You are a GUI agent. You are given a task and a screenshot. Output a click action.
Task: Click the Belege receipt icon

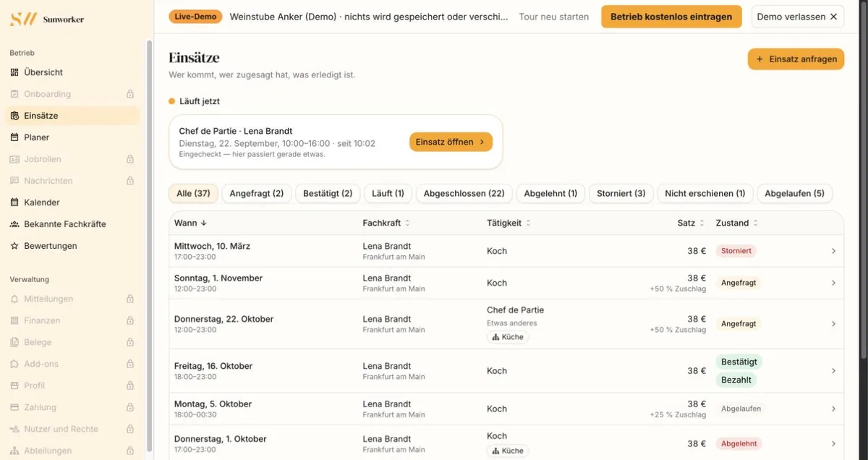click(x=14, y=342)
